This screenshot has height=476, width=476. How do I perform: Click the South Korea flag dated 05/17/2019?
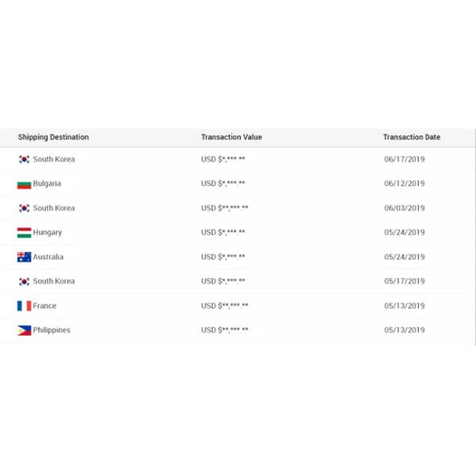(x=24, y=282)
